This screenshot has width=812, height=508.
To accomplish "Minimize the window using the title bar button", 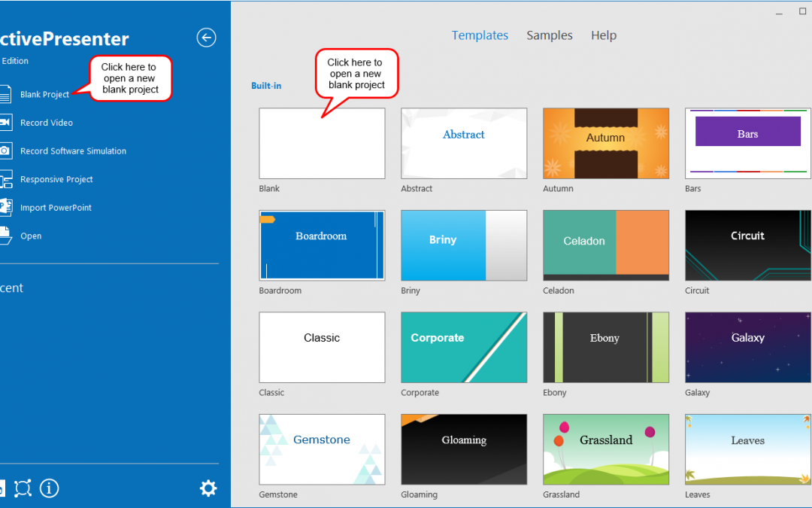I will point(779,12).
